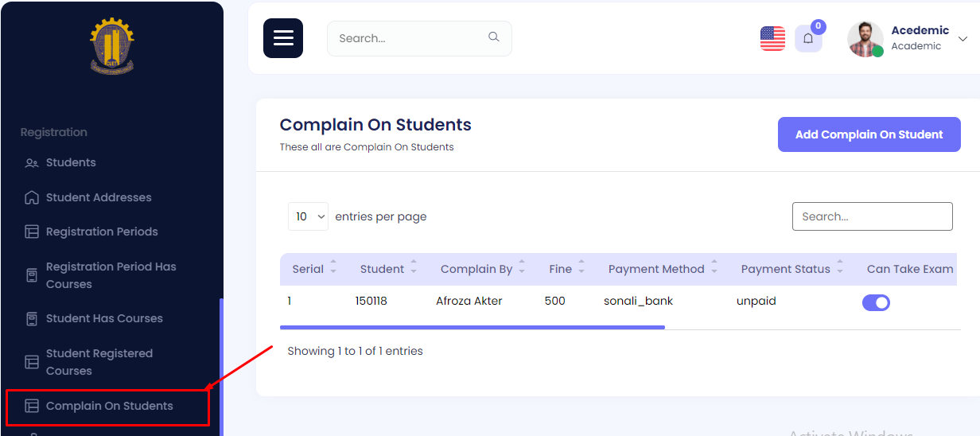This screenshot has height=436, width=980.
Task: Click the Students sidebar icon
Action: point(32,163)
